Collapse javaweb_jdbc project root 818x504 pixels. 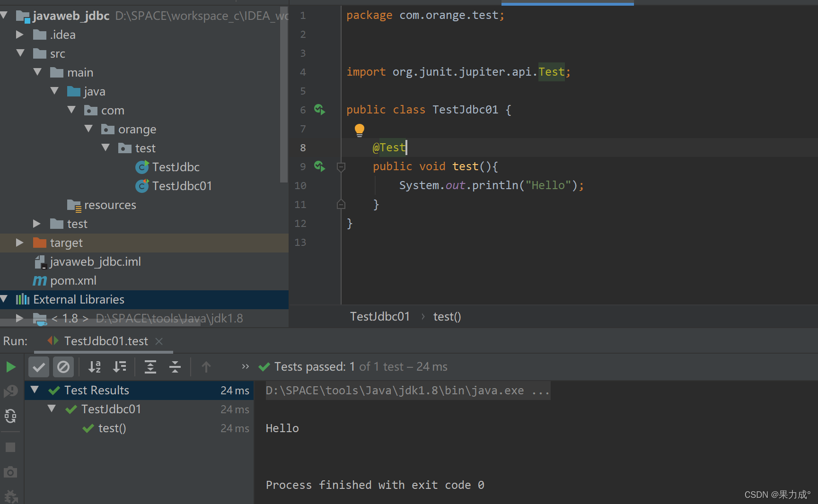[4, 16]
